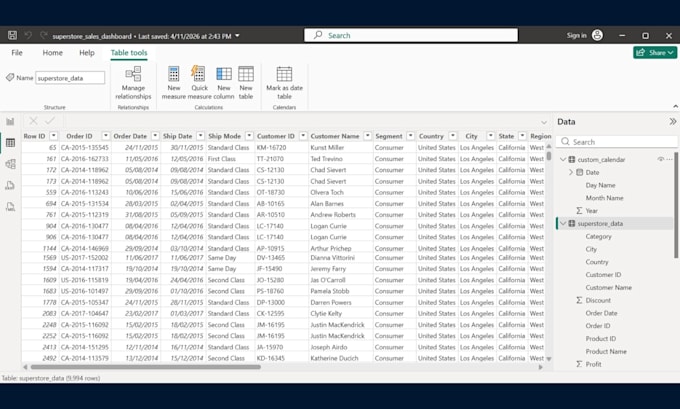Create a New table
Screen dimensions: 680x409
[x=246, y=83]
